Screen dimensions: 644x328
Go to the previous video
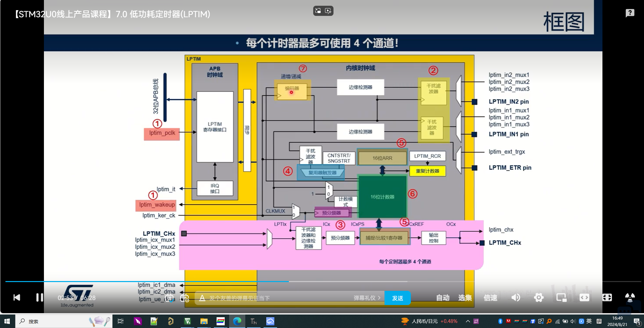17,297
